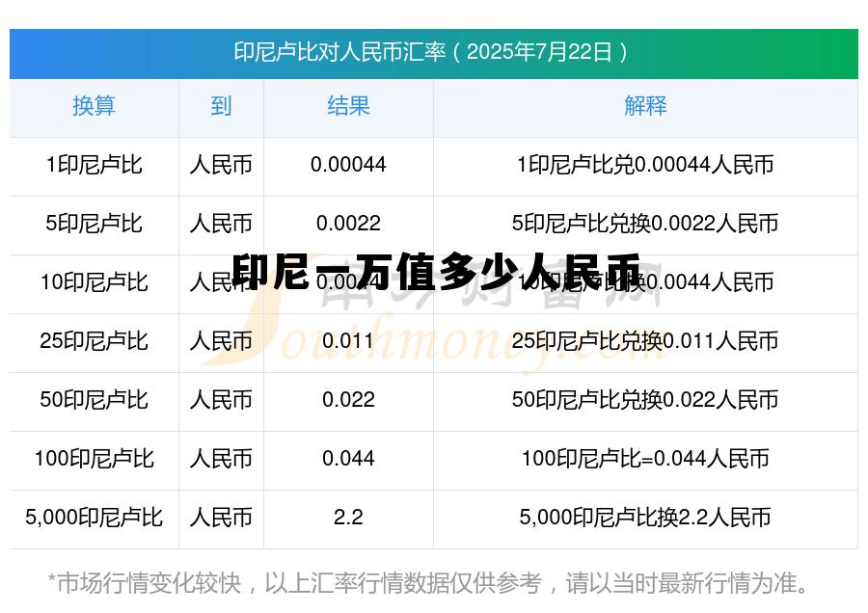Image resolution: width=868 pixels, height=613 pixels.
Task: Select the 100印尼卢比 table cell
Action: [x=94, y=460]
